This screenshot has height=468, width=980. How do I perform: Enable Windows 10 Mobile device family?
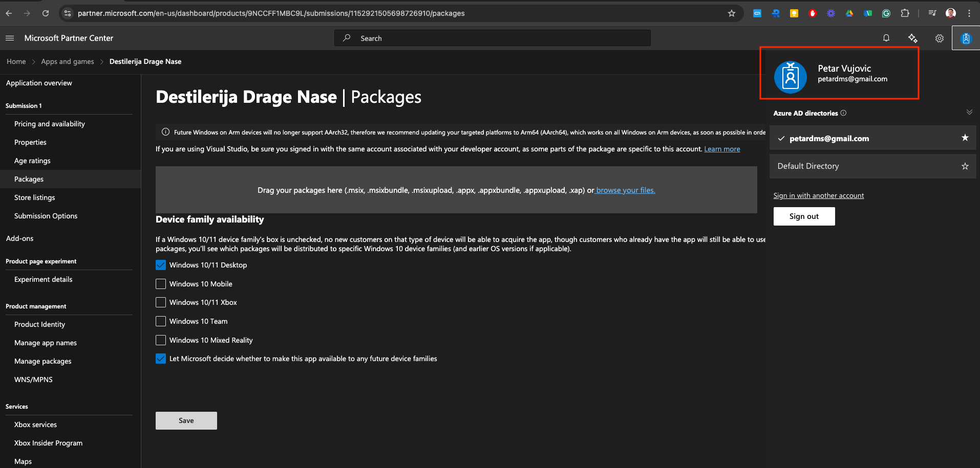pyautogui.click(x=160, y=284)
